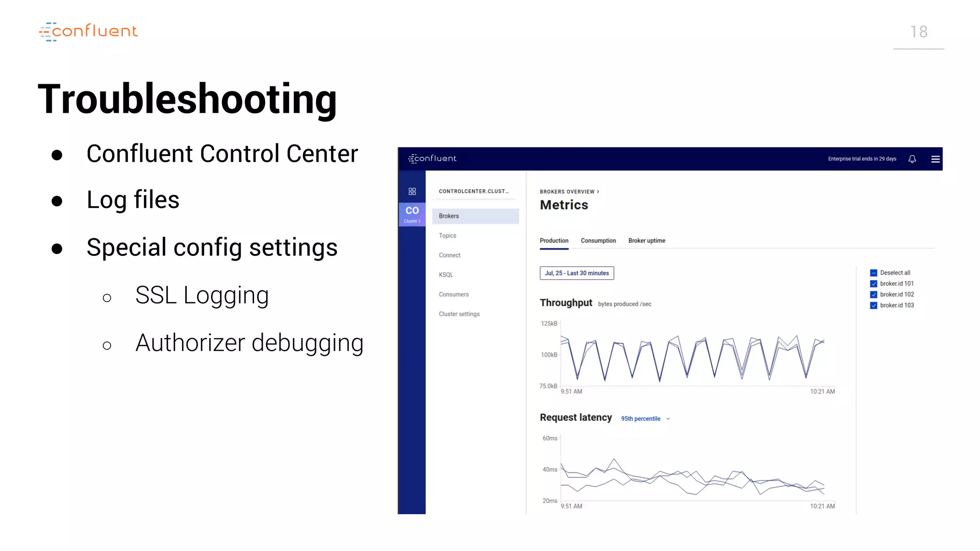980x551 pixels.
Task: Click the Metrics heading
Action: [x=564, y=205]
